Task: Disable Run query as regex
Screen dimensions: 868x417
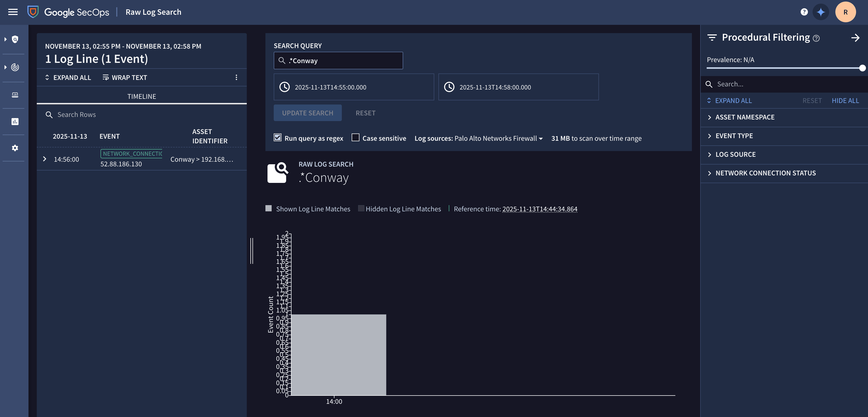Action: (277, 138)
